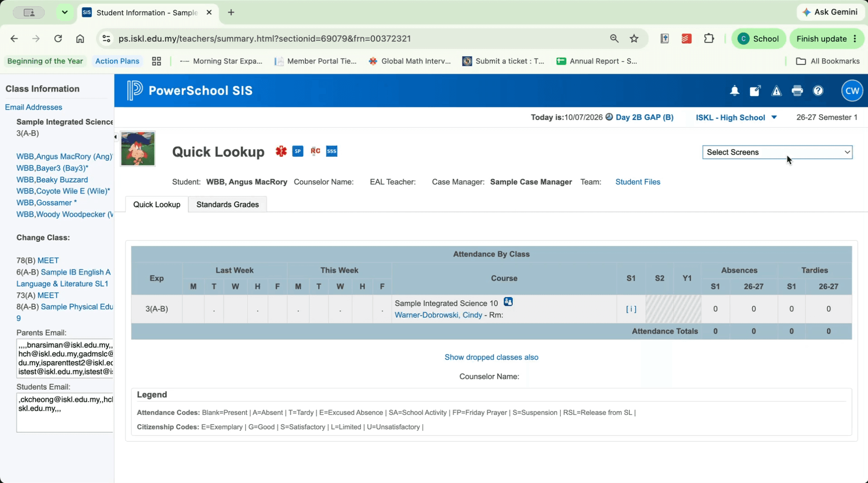This screenshot has height=483, width=868.
Task: Expand the ISKL - High School selector arrow
Action: (x=774, y=117)
